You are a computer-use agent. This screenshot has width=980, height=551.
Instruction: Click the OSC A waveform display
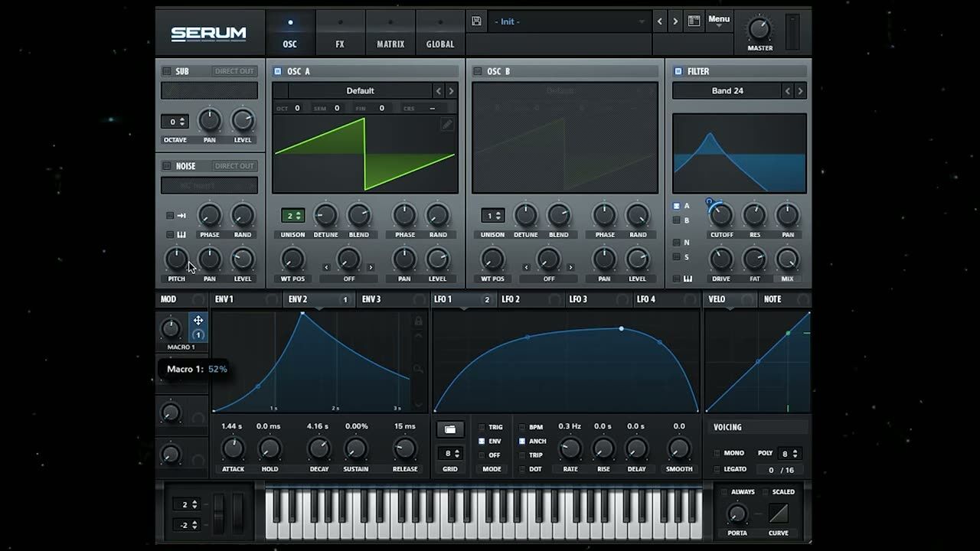[365, 154]
